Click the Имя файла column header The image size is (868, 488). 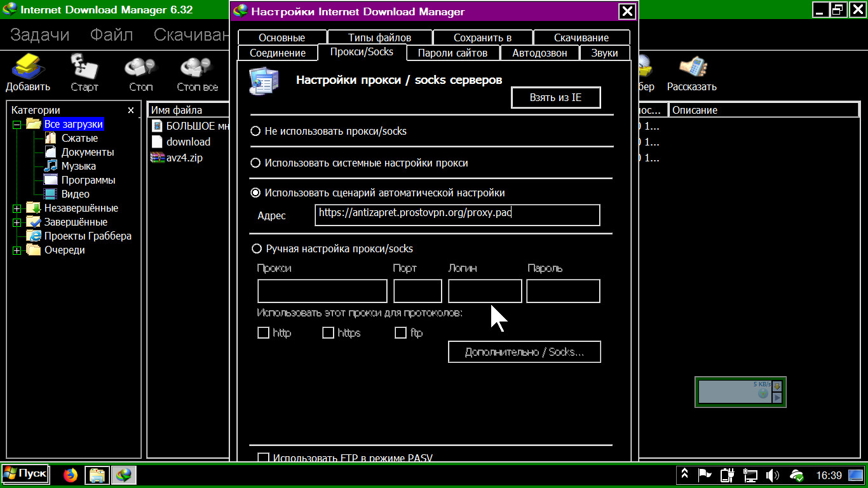point(189,110)
